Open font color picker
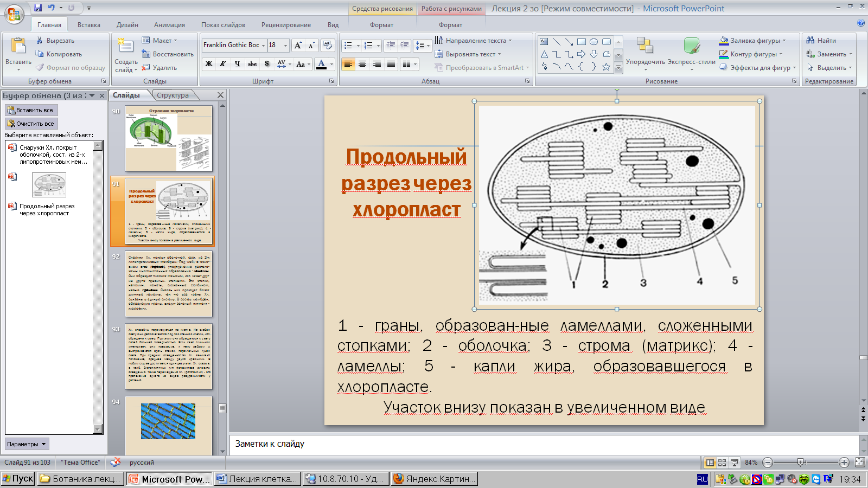868x488 pixels. (x=331, y=64)
